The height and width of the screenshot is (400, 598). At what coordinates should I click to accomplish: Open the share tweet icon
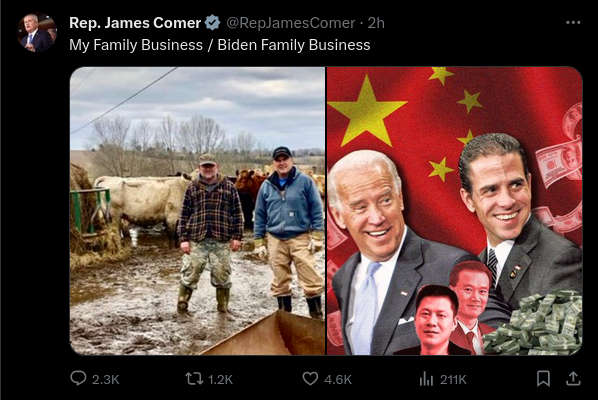click(x=573, y=378)
